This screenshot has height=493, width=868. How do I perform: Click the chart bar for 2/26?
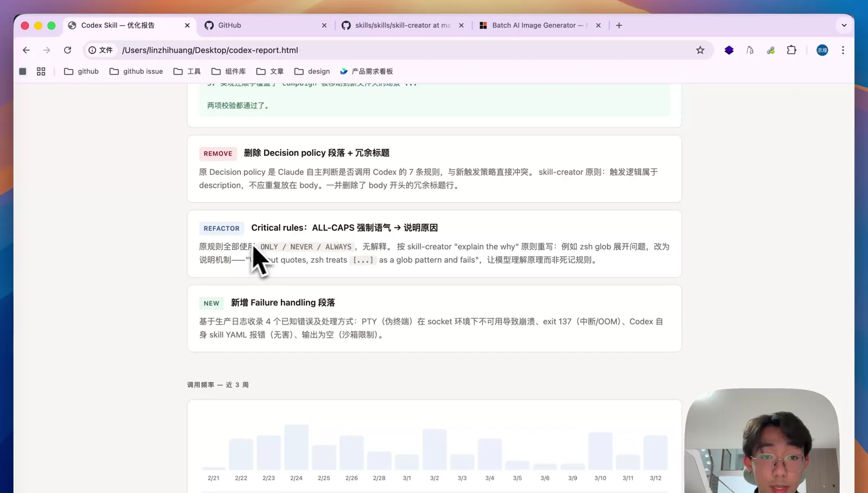pyautogui.click(x=352, y=453)
